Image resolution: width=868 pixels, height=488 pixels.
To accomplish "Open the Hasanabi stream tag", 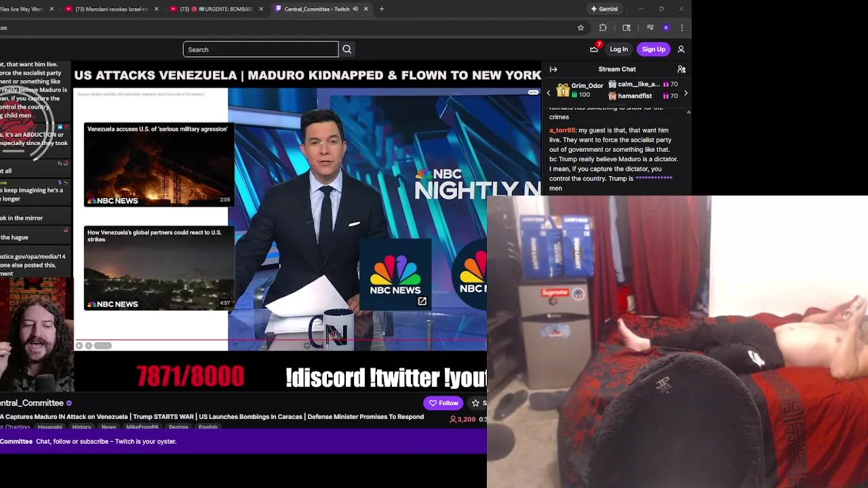I will 50,427.
